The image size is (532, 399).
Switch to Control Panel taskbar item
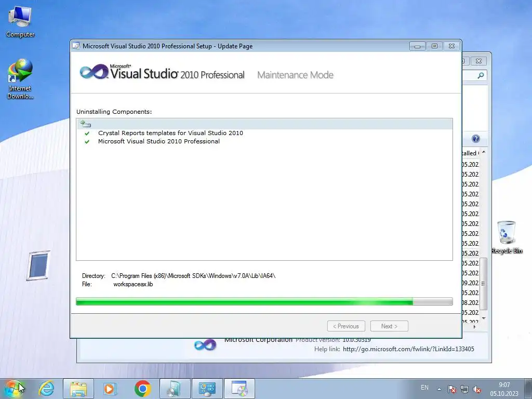tap(207, 389)
